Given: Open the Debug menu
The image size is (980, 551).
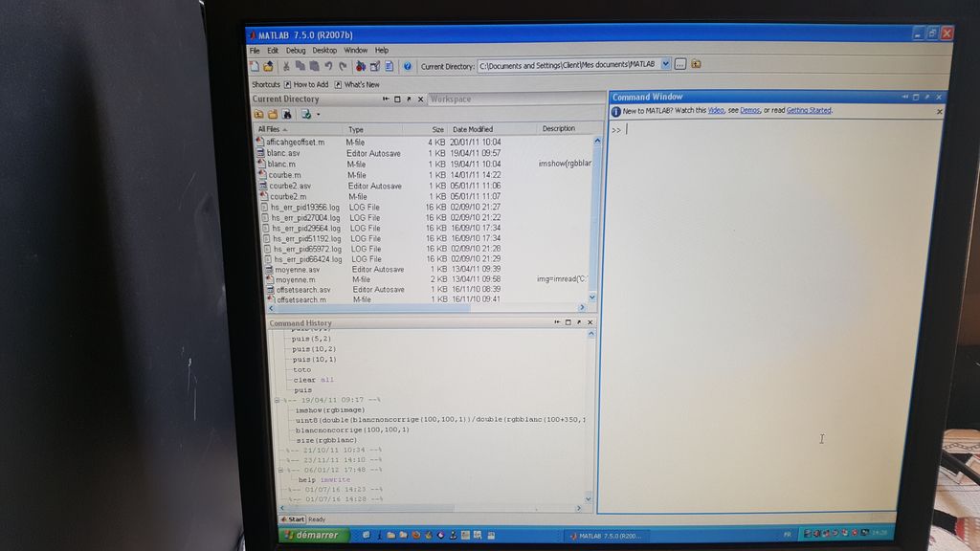Looking at the screenshot, I should click(x=296, y=51).
